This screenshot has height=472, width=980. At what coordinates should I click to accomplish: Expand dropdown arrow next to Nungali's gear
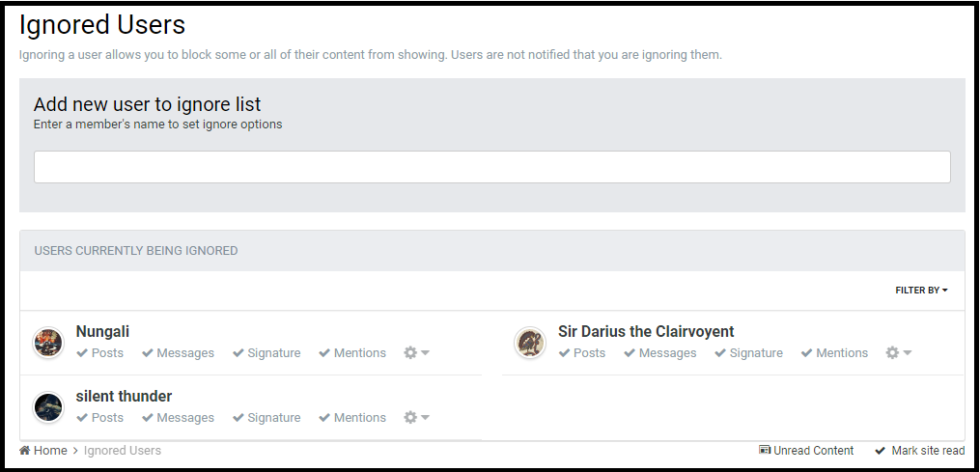[x=426, y=352]
